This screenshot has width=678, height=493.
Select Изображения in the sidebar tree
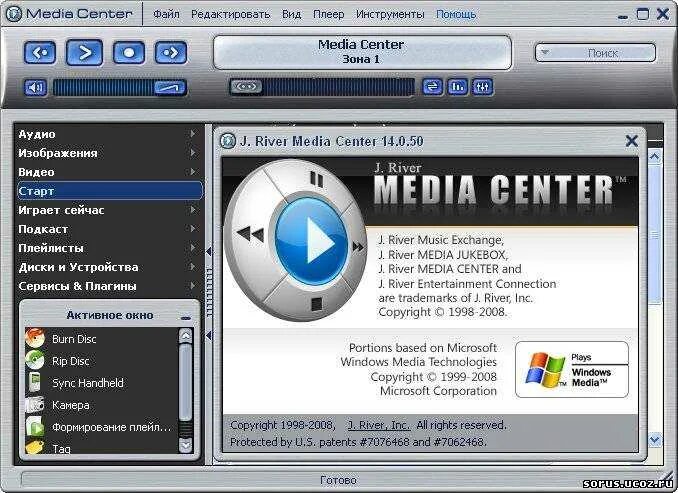coord(58,153)
